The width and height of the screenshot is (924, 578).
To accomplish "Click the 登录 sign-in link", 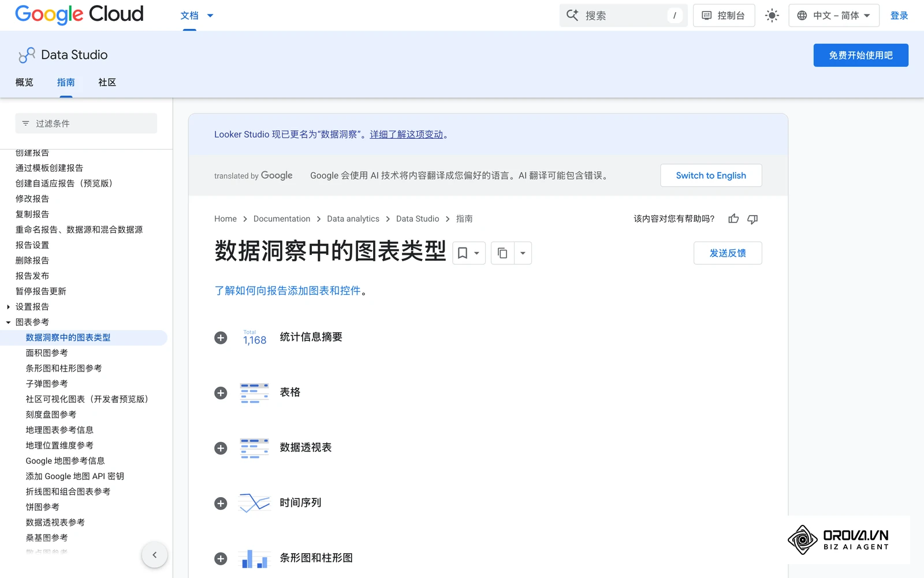I will 899,16.
